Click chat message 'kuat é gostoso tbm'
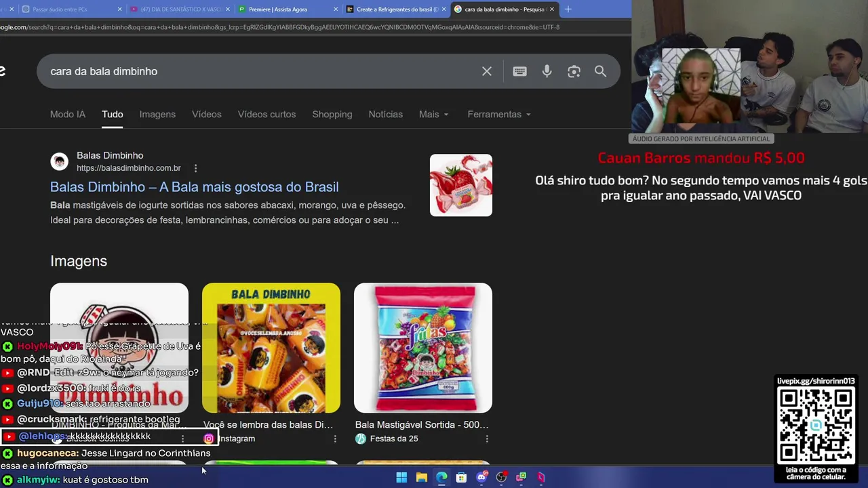The height and width of the screenshot is (488, 868). point(105,480)
